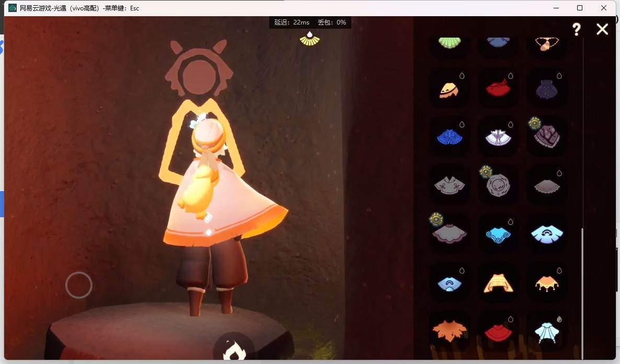Screen dimensions: 620x364
Task: Open the question mark help button
Action: [577, 29]
